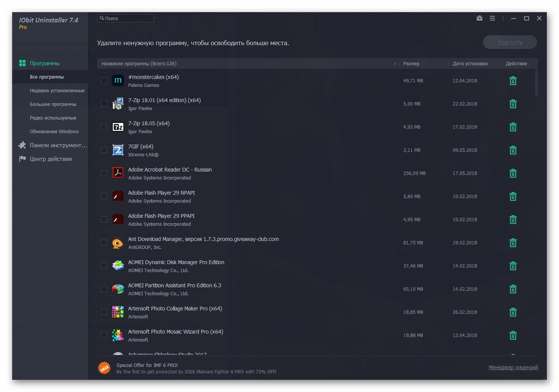Sort by name using the header arrow
559x392 pixels.
click(395, 64)
